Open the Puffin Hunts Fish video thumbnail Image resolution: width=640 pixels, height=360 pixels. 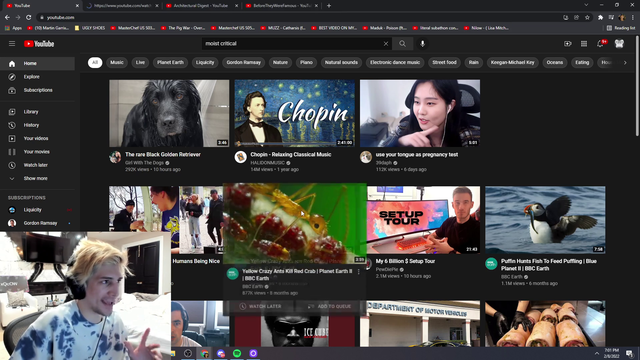[545, 220]
